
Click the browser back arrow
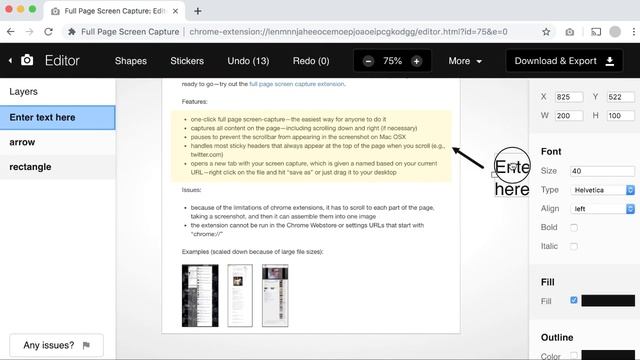[x=11, y=32]
